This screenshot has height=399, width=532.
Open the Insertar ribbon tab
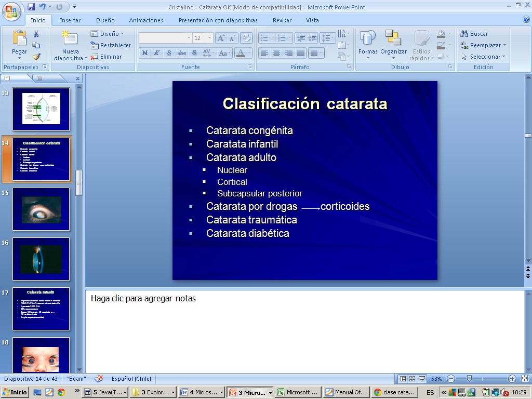tap(70, 20)
